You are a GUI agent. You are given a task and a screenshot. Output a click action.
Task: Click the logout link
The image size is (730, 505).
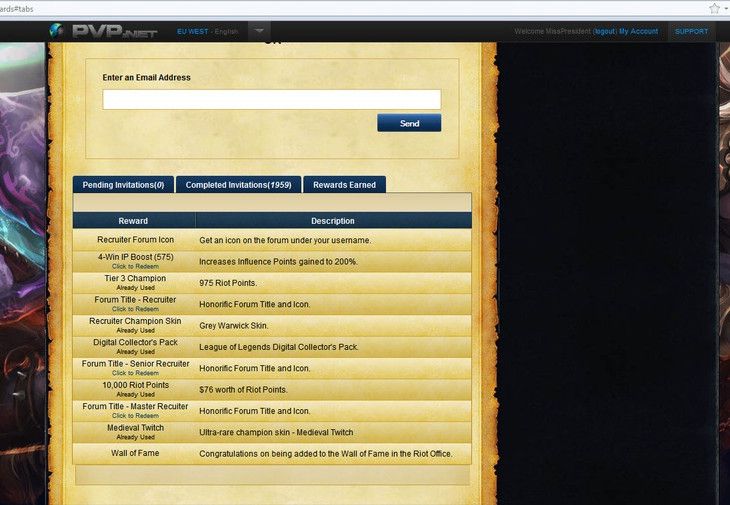(x=605, y=32)
